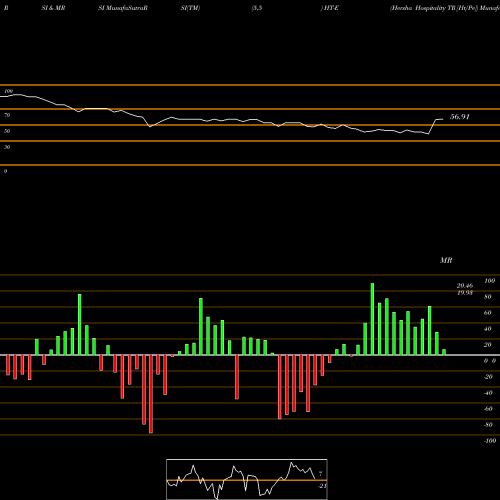Click the RSI value label 56.91
500x500 pixels.
click(x=460, y=117)
